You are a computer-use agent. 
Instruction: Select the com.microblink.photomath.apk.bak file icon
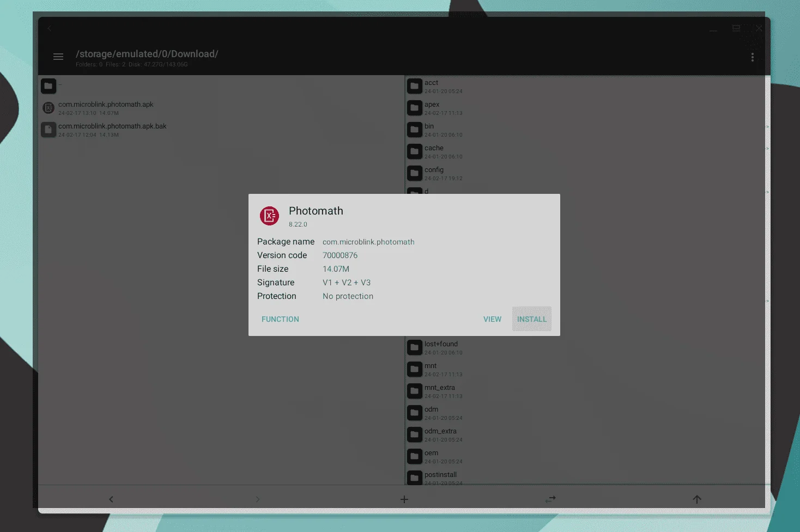pyautogui.click(x=49, y=130)
